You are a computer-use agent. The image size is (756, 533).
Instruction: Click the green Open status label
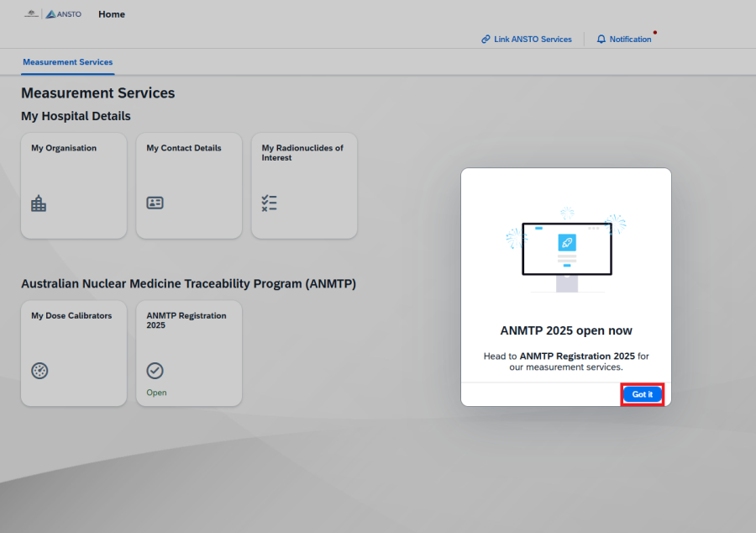tap(156, 393)
